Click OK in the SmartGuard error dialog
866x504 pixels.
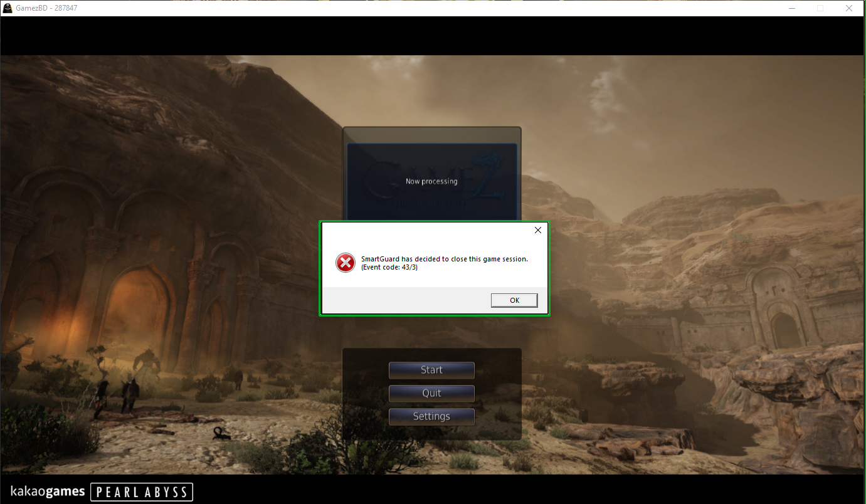coord(514,300)
